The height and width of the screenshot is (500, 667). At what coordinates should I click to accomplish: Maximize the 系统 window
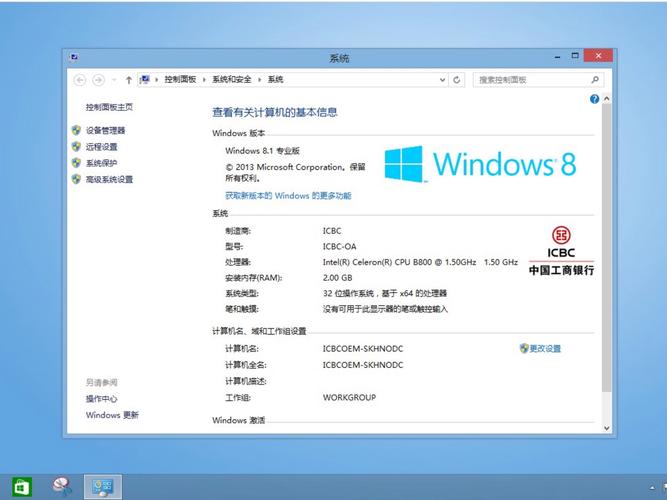point(575,56)
